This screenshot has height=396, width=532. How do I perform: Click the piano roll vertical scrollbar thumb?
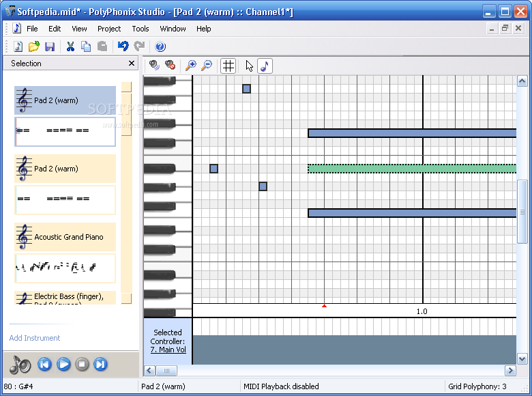pyautogui.click(x=522, y=212)
